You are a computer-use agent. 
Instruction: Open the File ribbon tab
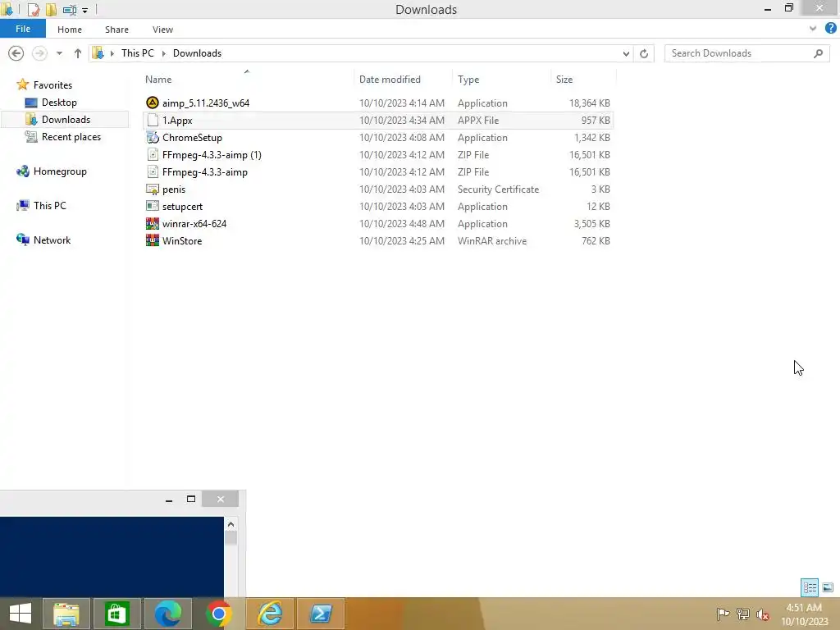click(x=22, y=29)
